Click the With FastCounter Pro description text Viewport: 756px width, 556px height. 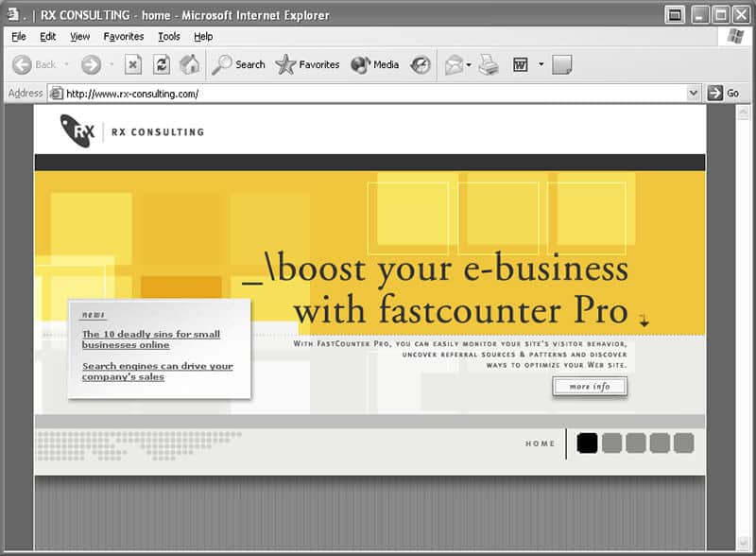coord(460,355)
